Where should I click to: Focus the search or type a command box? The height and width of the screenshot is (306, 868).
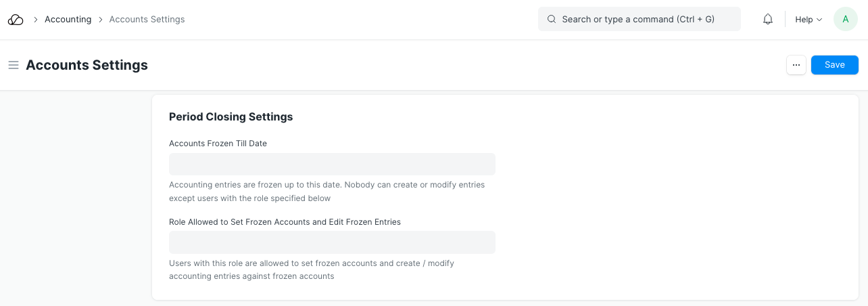639,20
